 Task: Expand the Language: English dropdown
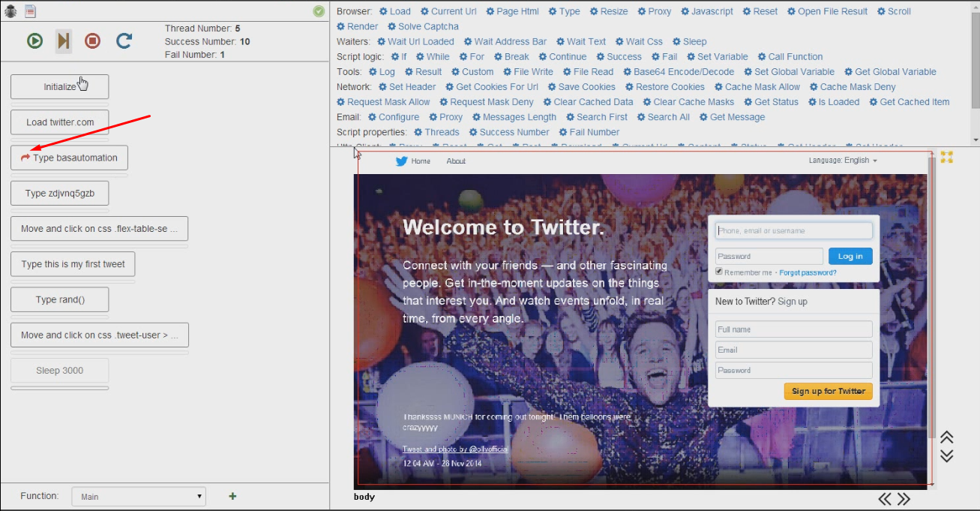click(x=842, y=161)
